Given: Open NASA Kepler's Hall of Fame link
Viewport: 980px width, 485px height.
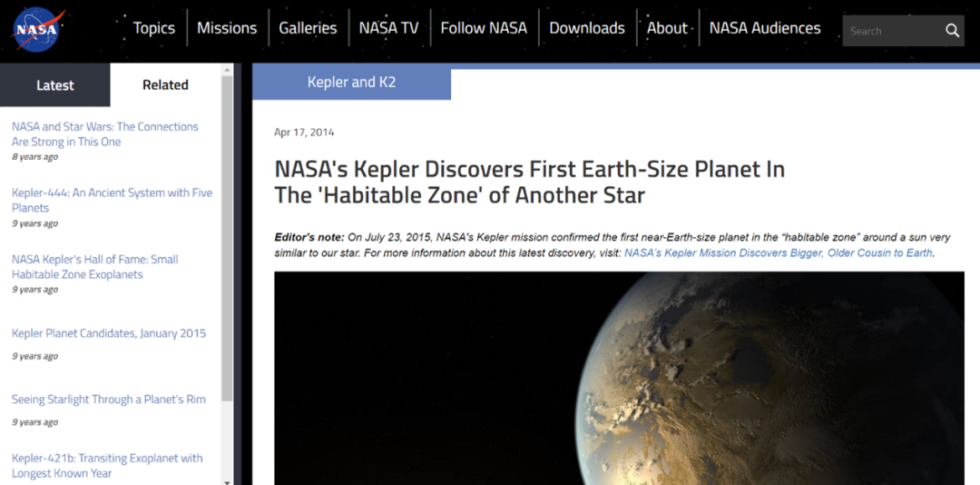Looking at the screenshot, I should 95,267.
